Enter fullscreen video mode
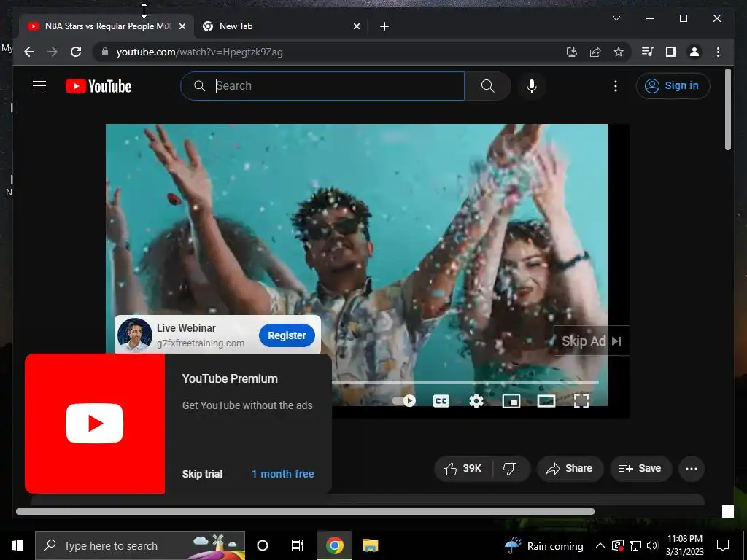The height and width of the screenshot is (560, 747). tap(581, 401)
